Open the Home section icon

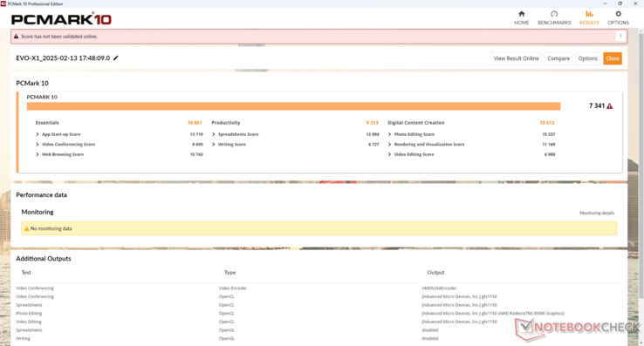pyautogui.click(x=521, y=14)
